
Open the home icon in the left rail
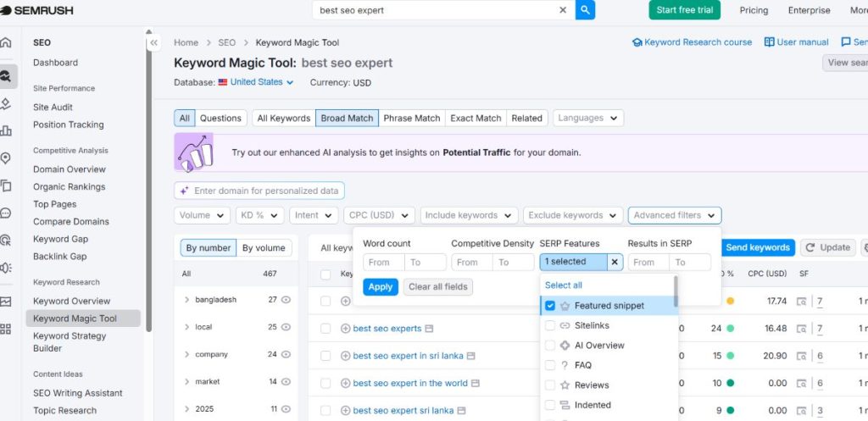pos(6,42)
